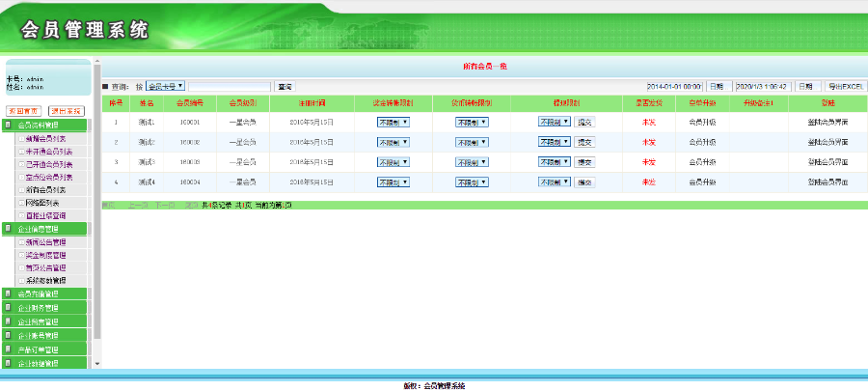Expand the 会员充值管理 menu section
Image resolution: width=868 pixels, height=391 pixels.
coord(38,293)
